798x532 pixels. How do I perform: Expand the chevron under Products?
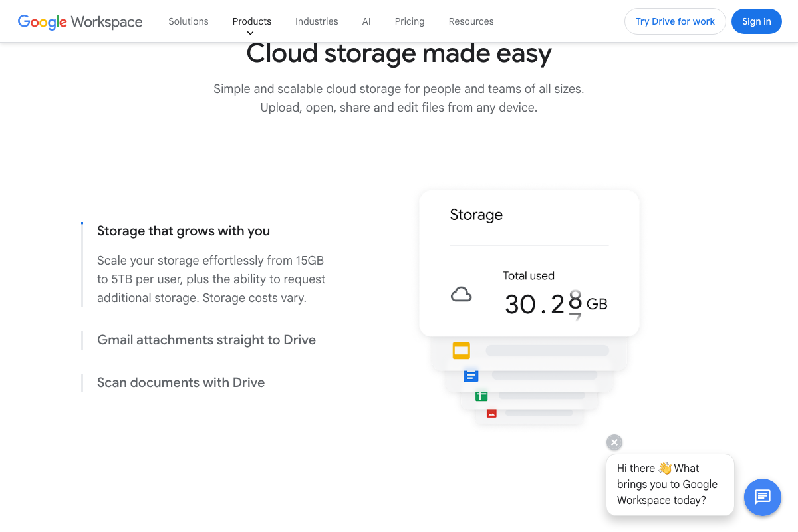(x=251, y=33)
